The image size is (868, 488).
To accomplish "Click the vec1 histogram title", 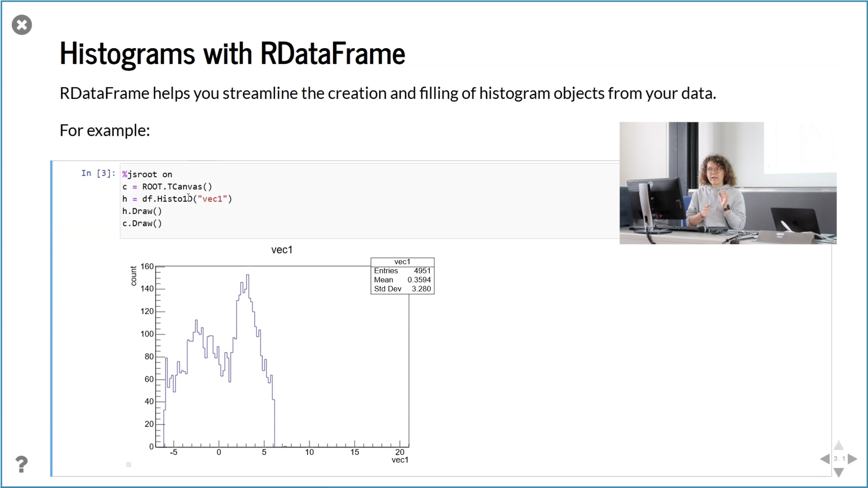I will coord(282,250).
